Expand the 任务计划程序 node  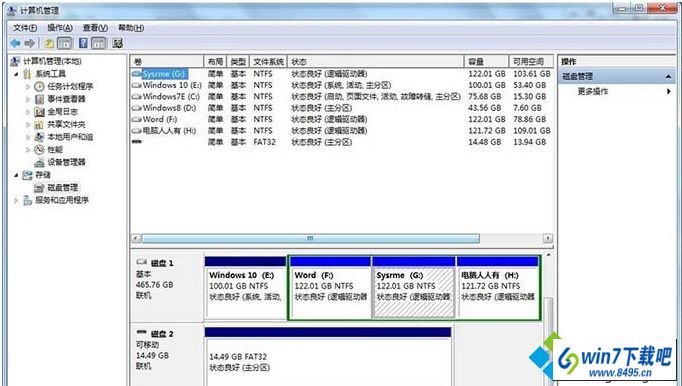point(28,87)
